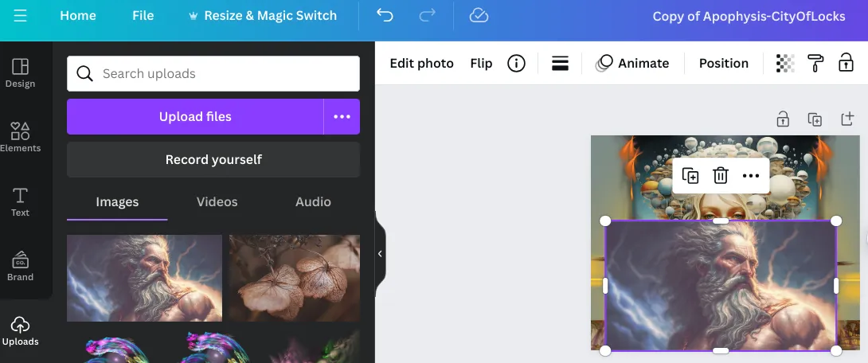Click Record yourself button
Image resolution: width=868 pixels, height=363 pixels.
pos(213,159)
